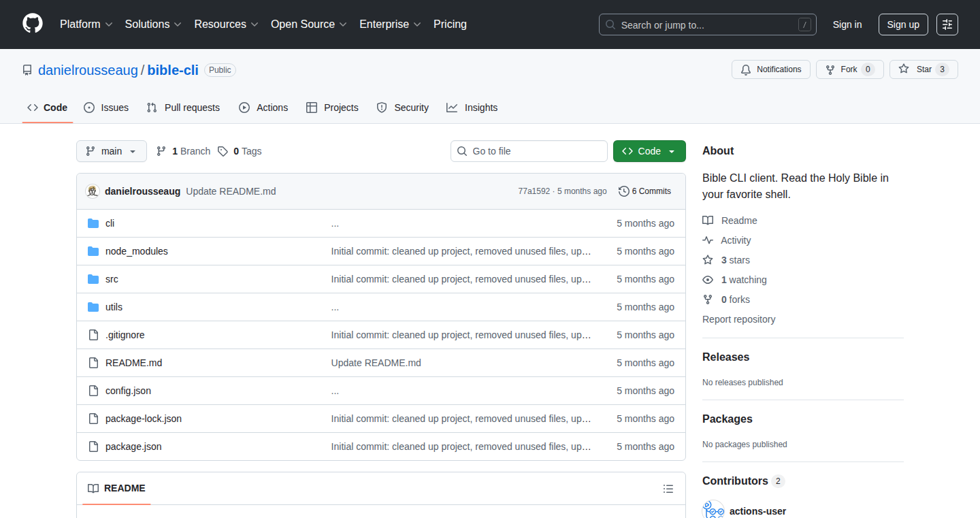
Task: Open the danielrousseaug owner link
Action: [88, 70]
